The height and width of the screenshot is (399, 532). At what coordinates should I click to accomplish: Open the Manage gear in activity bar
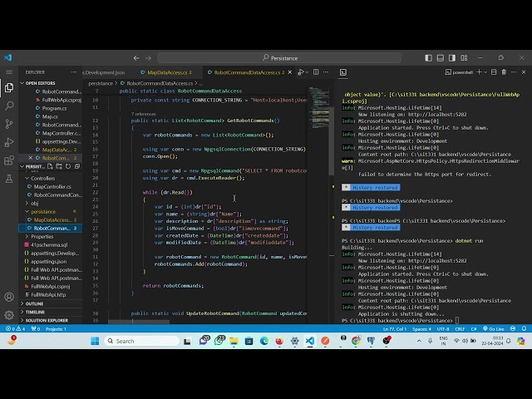[x=9, y=315]
